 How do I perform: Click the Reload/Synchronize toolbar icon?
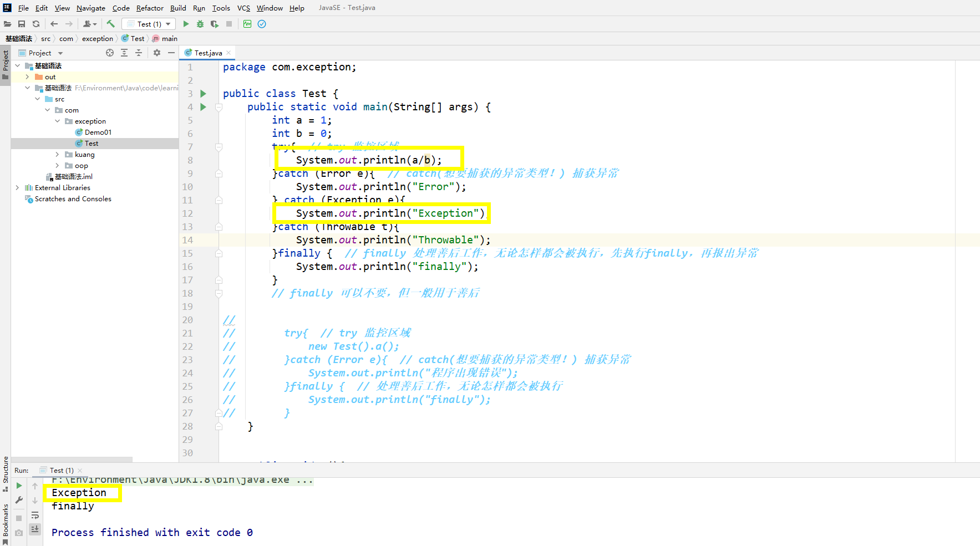coord(36,24)
